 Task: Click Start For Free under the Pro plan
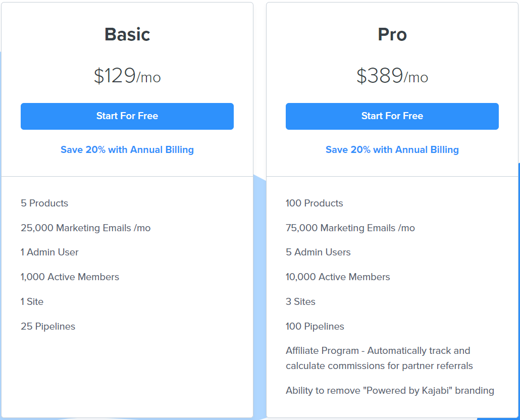tap(392, 116)
